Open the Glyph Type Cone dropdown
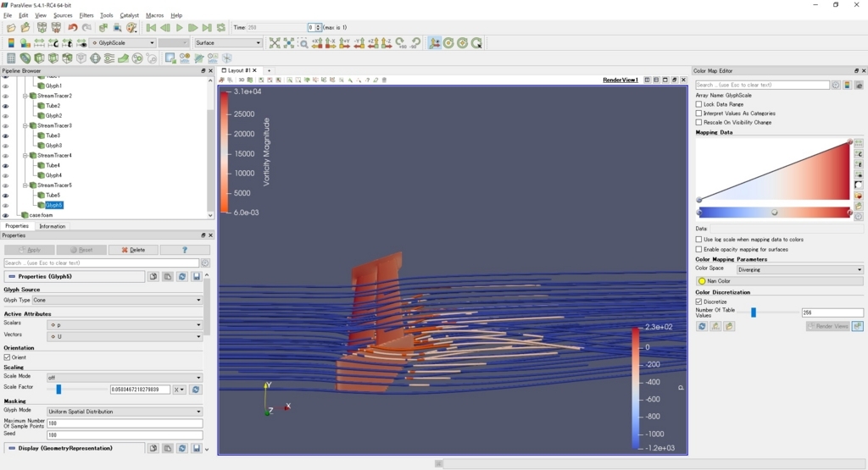 (117, 301)
